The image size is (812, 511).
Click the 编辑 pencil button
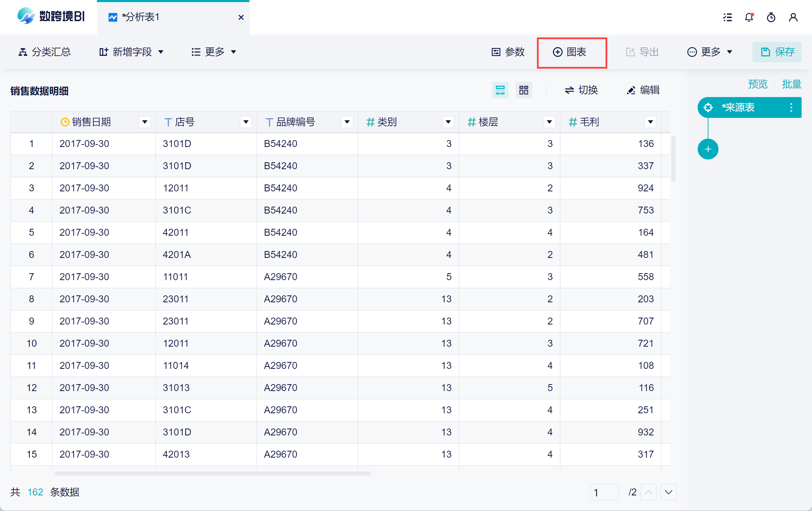coord(643,90)
